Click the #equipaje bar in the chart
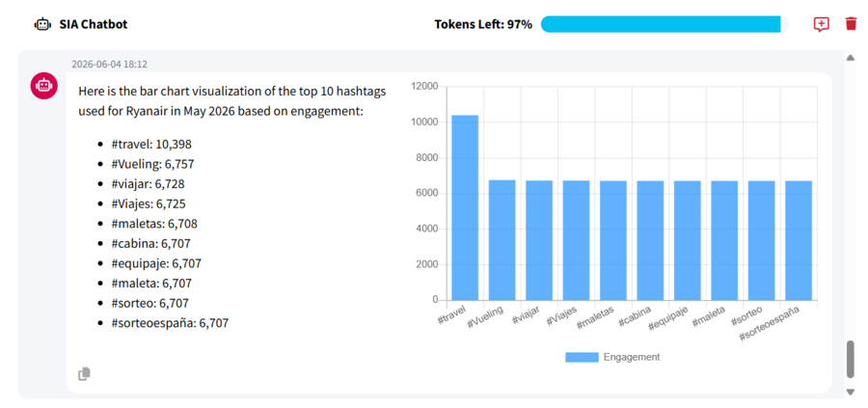This screenshot has width=868, height=408. pos(688,241)
